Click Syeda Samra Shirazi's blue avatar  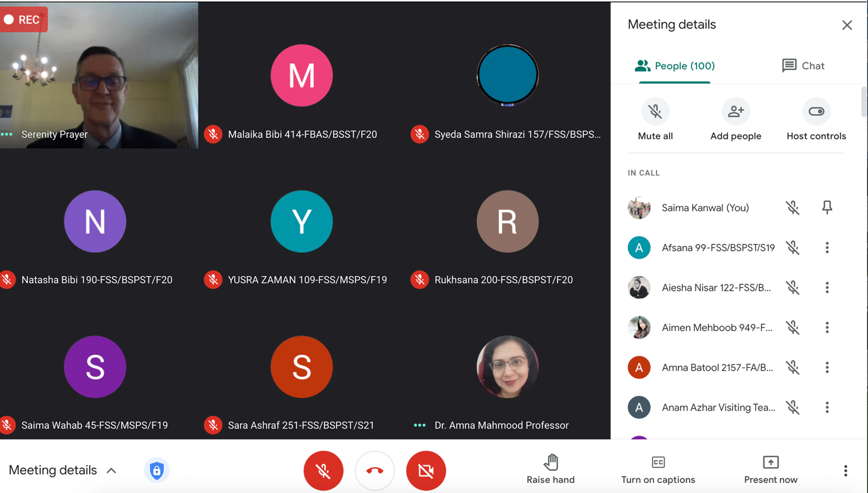tap(508, 75)
